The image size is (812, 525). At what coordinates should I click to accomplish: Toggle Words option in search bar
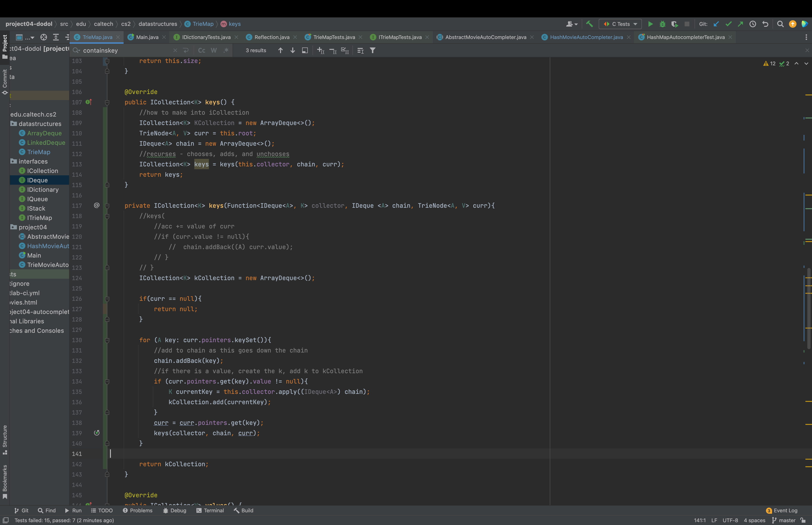[x=214, y=51]
